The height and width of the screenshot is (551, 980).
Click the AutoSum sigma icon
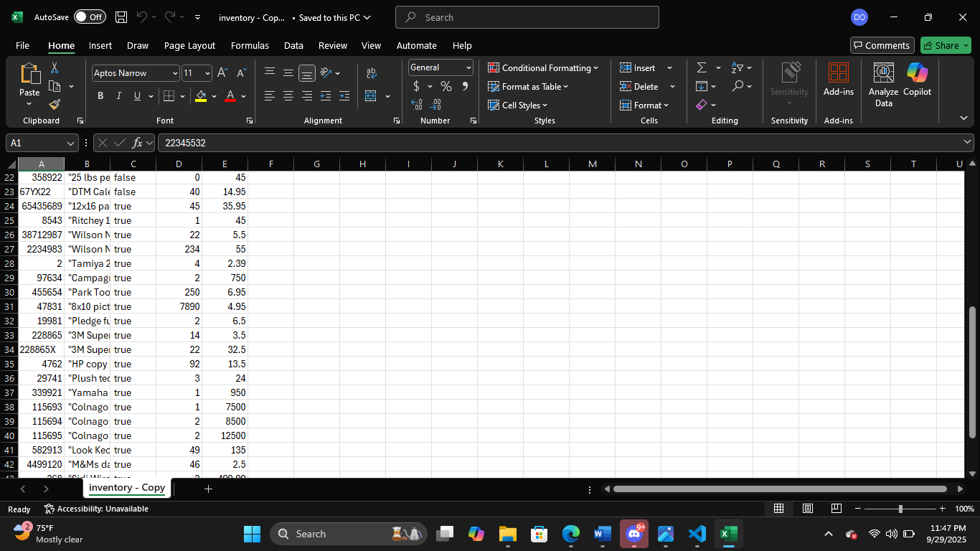click(701, 67)
